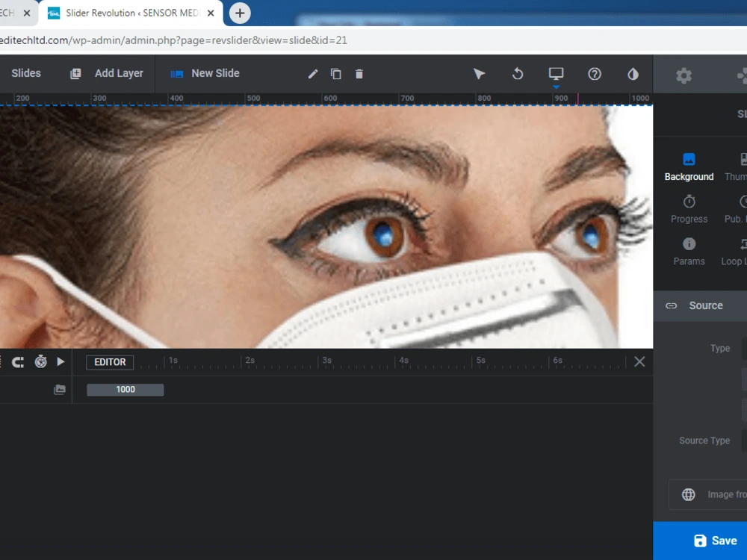Expand the Source section
747x560 pixels.
tap(705, 305)
